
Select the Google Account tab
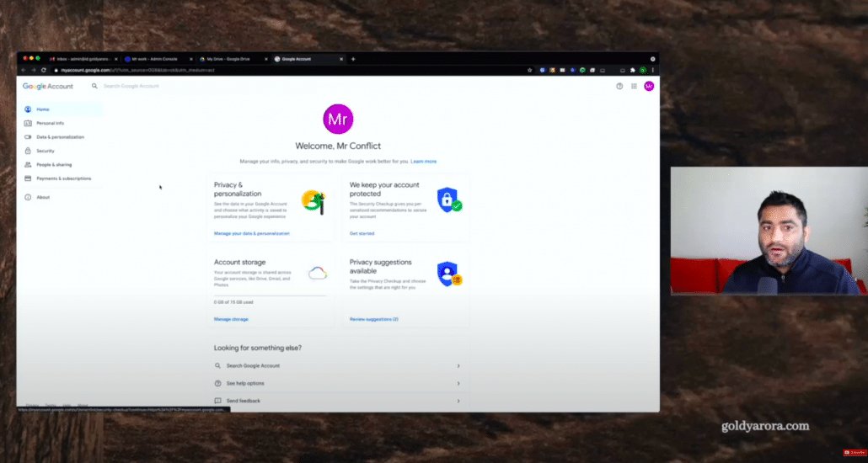(308, 59)
